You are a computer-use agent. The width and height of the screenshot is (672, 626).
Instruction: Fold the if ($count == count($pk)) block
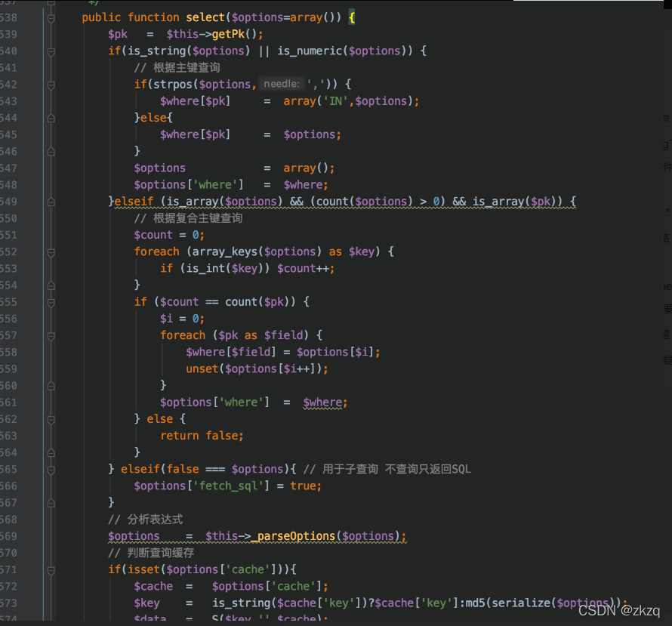tap(51, 303)
